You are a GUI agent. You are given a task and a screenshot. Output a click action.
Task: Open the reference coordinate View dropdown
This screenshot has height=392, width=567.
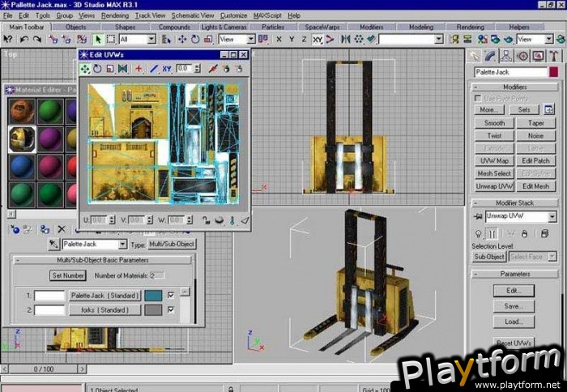pos(251,39)
